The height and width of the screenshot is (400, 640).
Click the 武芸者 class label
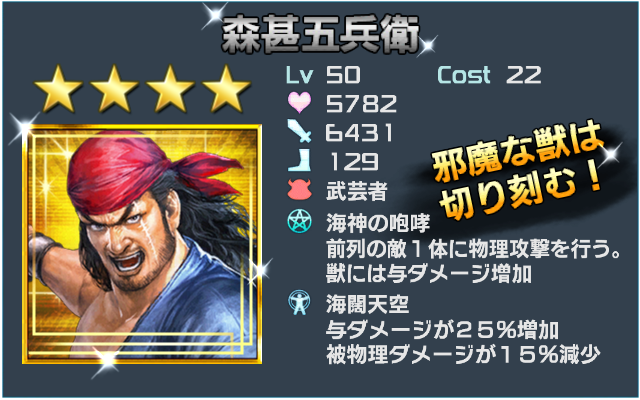click(x=356, y=191)
